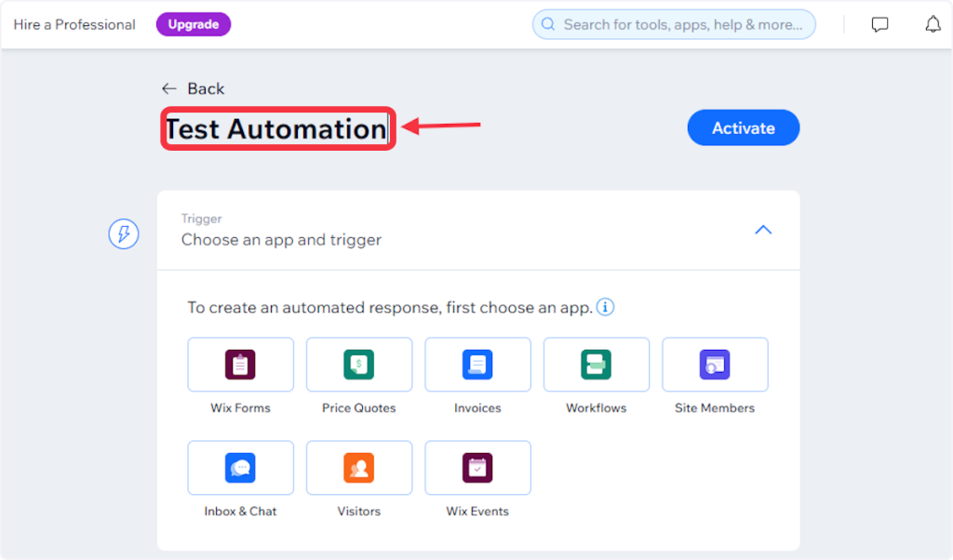This screenshot has width=953, height=560.
Task: Select the Wix Forms app icon
Action: tap(240, 365)
